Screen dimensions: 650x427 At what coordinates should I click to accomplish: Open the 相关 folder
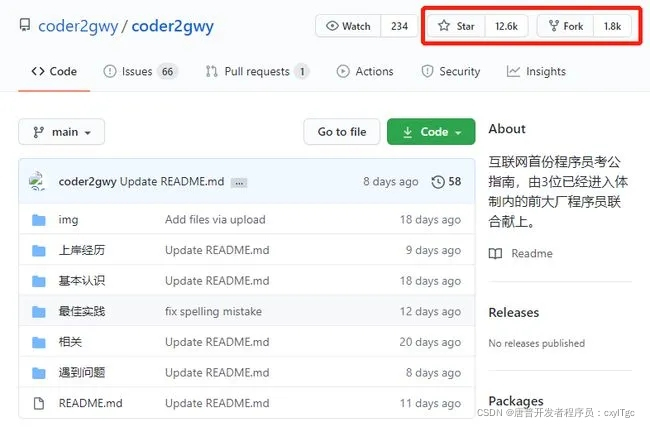(70, 342)
